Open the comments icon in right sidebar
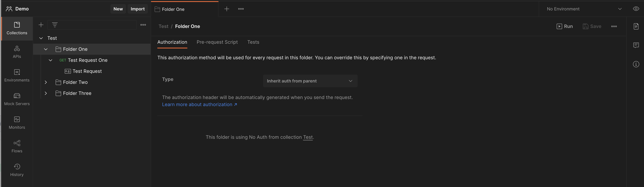 (x=636, y=45)
